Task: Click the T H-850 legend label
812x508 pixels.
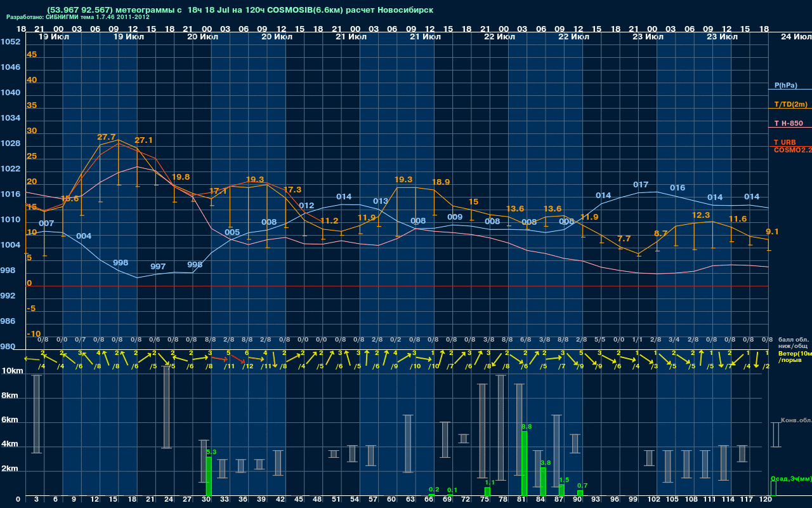Action: (x=789, y=123)
